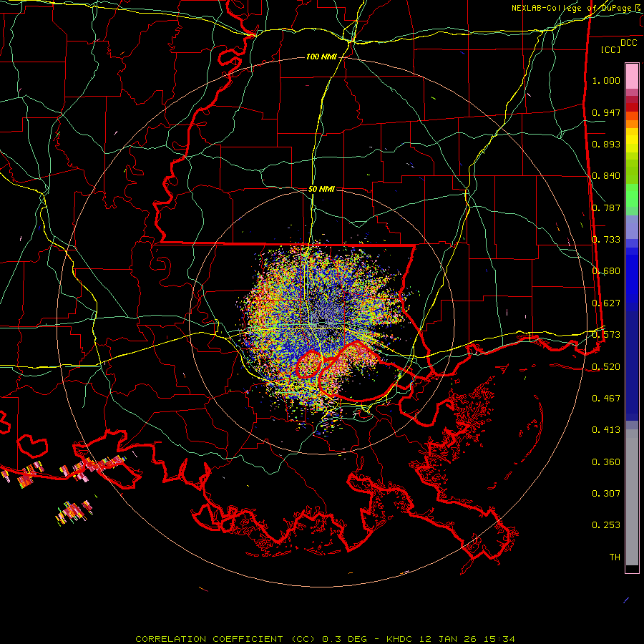Click the 0.573 scale label
This screenshot has height=644, width=644.
pos(606,334)
